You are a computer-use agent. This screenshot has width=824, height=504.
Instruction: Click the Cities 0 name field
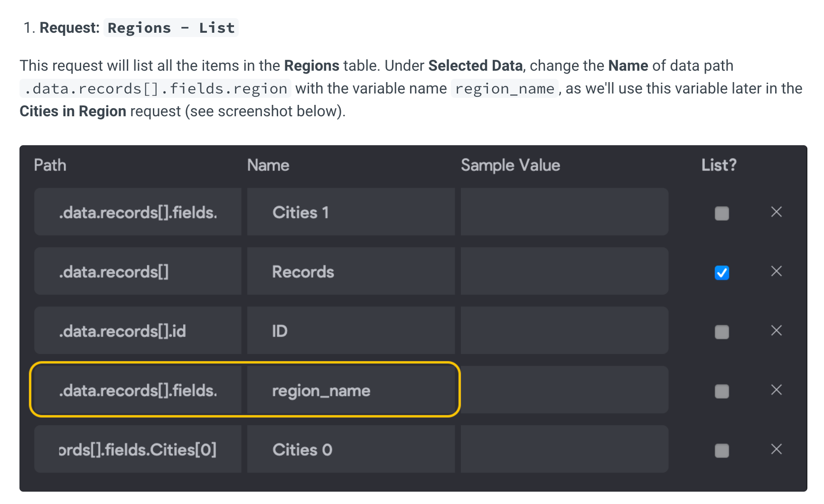(x=351, y=449)
